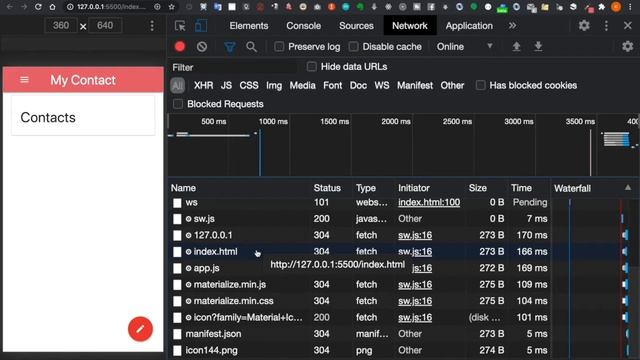
Task: Check Has blocked cookies
Action: [480, 85]
